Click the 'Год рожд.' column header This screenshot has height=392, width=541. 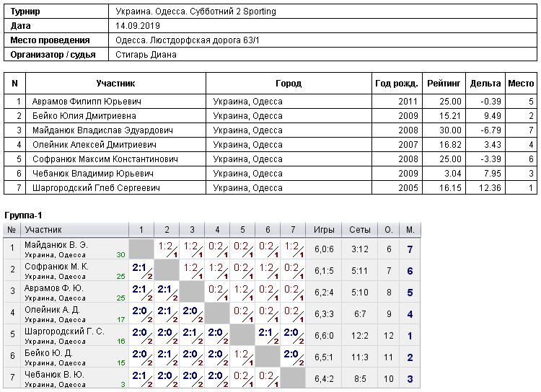pyautogui.click(x=397, y=83)
